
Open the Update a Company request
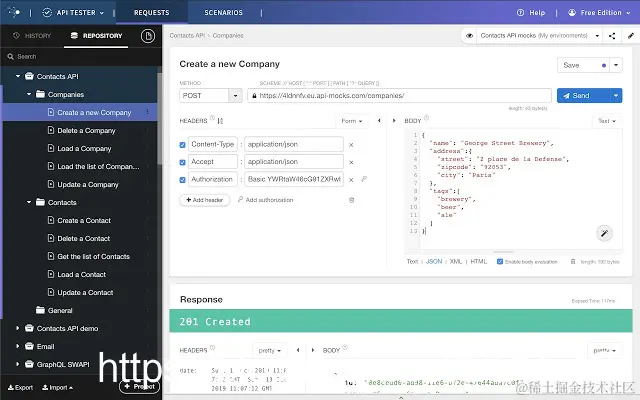88,184
